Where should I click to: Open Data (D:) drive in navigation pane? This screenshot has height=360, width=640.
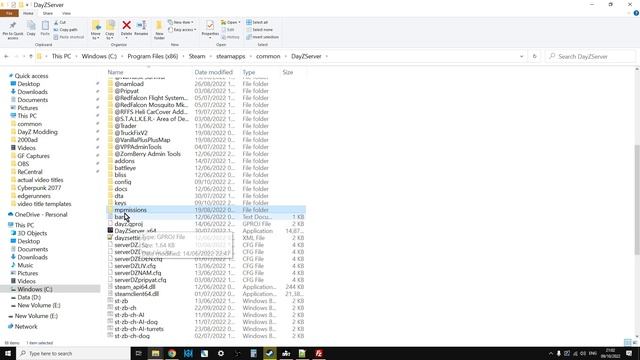click(29, 297)
